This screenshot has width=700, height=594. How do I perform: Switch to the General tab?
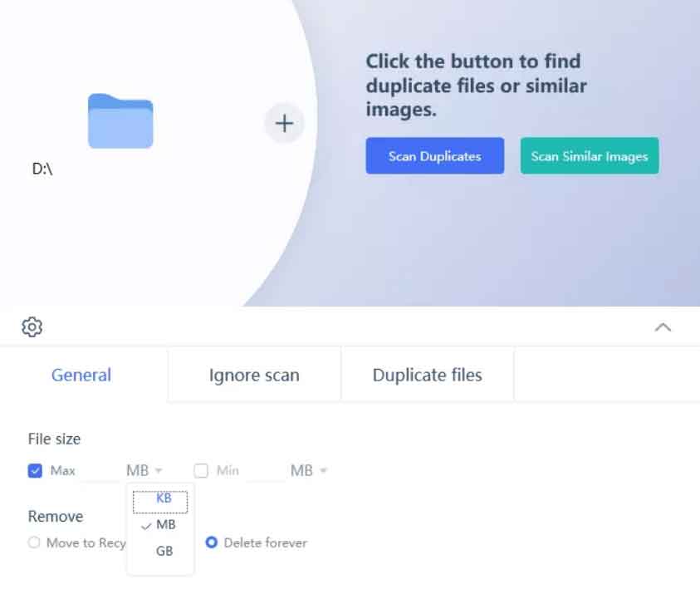coord(81,375)
